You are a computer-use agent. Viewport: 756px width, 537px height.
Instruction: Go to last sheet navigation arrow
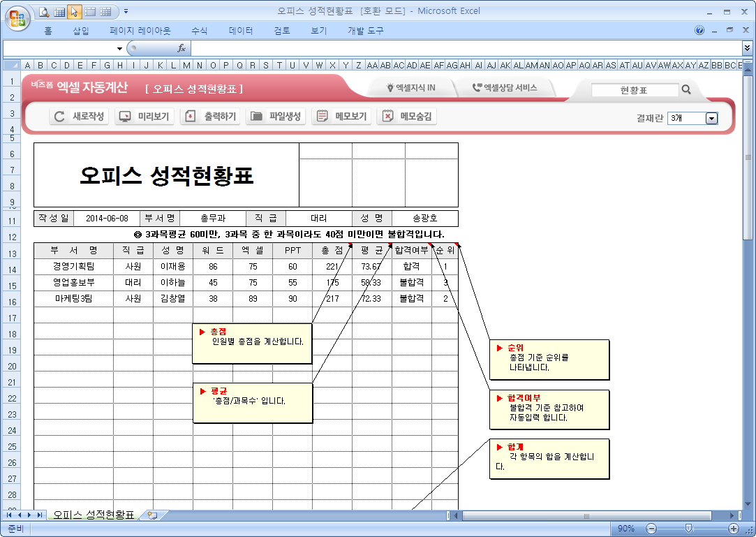coord(39,515)
